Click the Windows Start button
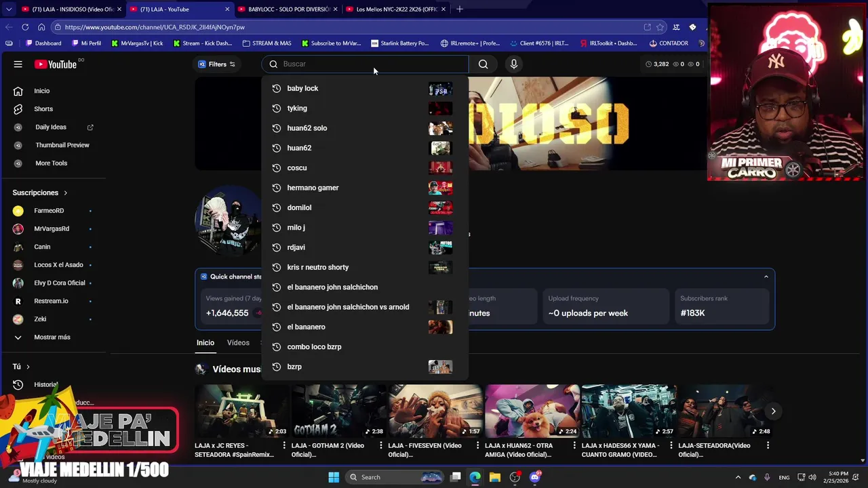This screenshot has width=868, height=488. (334, 477)
